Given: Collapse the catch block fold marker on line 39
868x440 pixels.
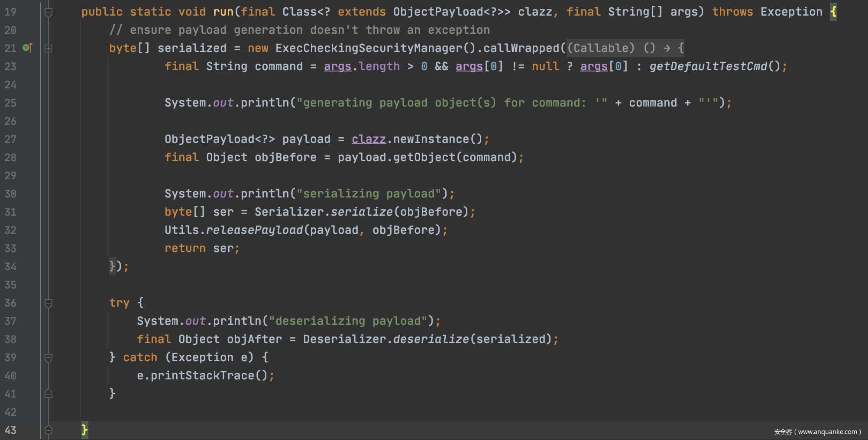Looking at the screenshot, I should 49,358.
